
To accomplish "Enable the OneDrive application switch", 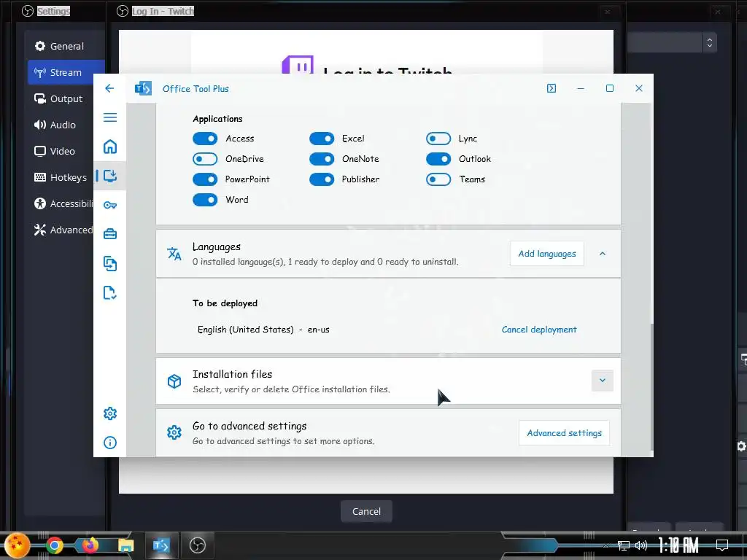I will point(205,159).
